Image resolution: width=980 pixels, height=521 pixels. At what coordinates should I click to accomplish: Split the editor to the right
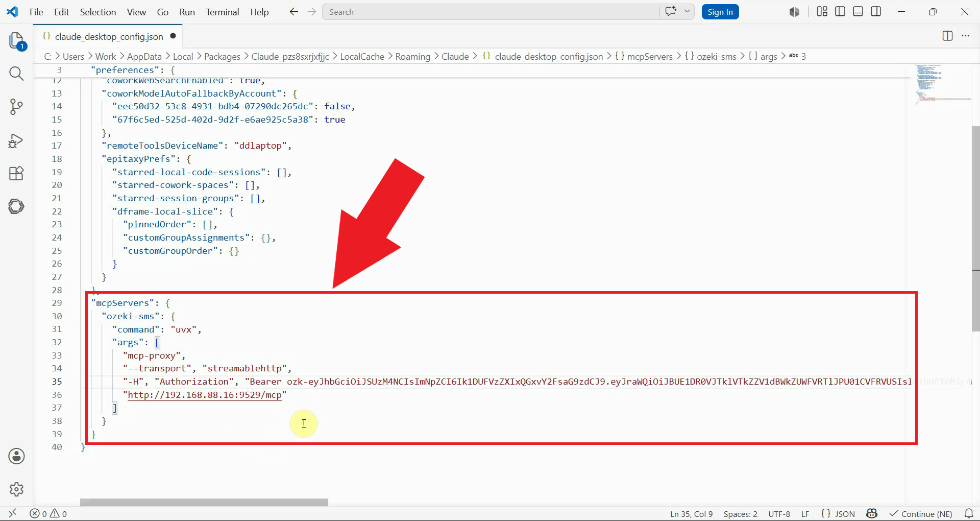pos(947,36)
